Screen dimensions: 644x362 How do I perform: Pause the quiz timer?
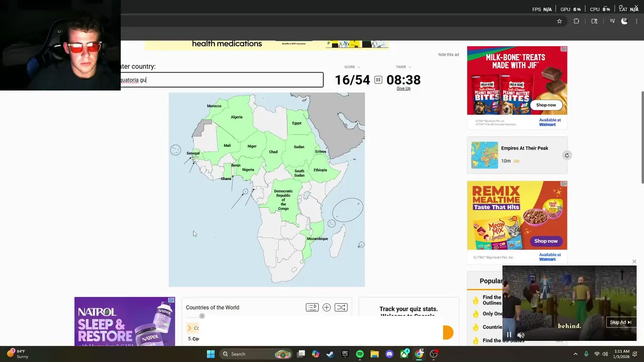coord(378,80)
